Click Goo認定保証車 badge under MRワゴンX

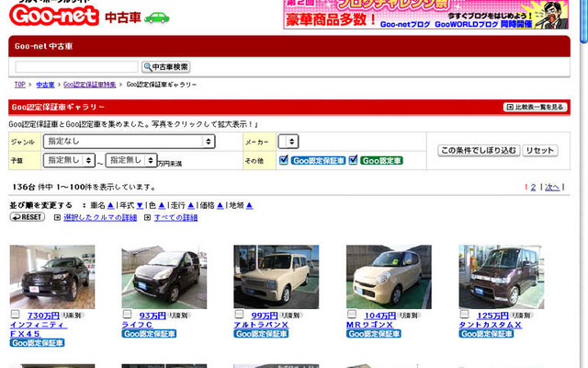pos(374,334)
